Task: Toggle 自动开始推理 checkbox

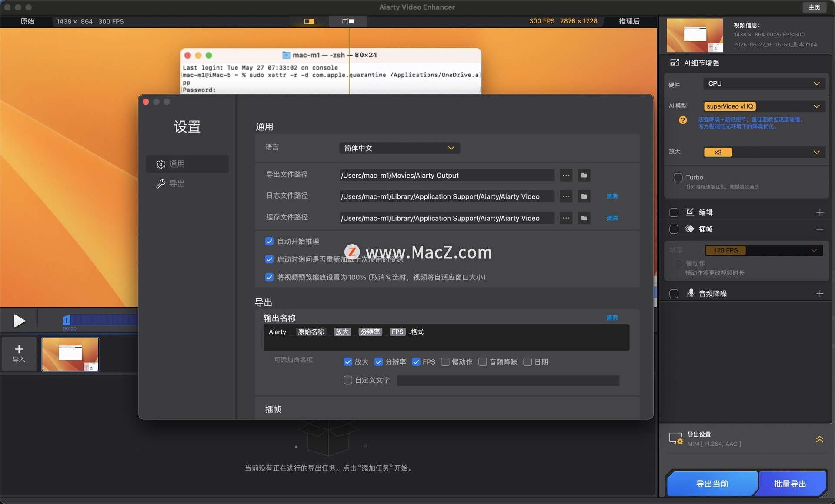Action: [x=269, y=241]
